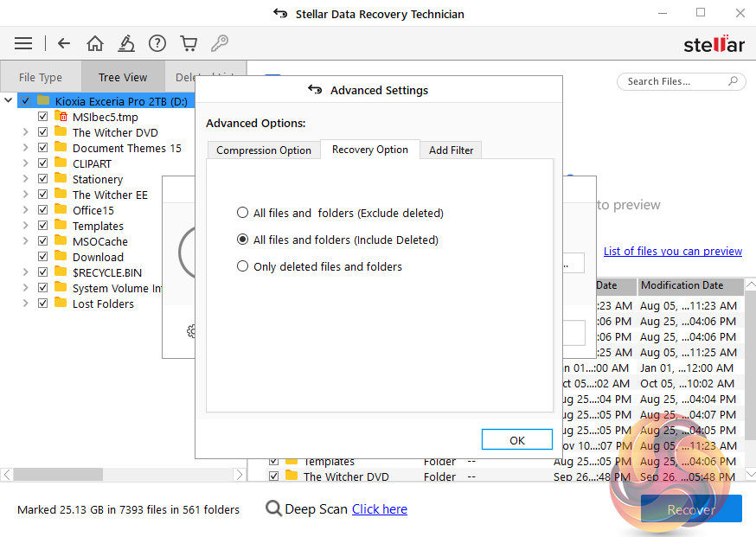
Task: Click the Deep Scan magnifier icon
Action: 273,508
